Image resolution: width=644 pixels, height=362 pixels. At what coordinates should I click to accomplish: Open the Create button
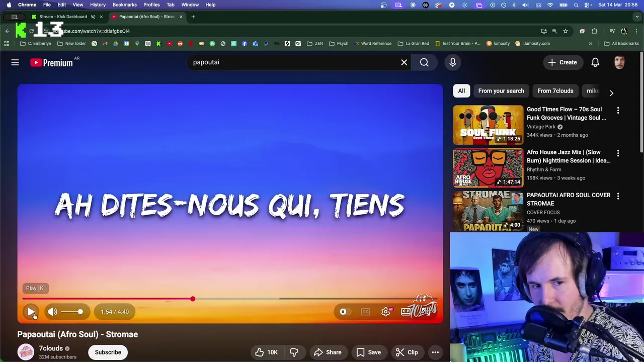pos(562,62)
